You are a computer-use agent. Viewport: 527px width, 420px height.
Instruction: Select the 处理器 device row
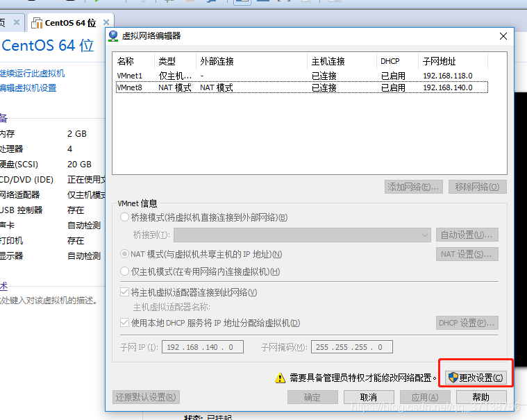[x=53, y=149]
